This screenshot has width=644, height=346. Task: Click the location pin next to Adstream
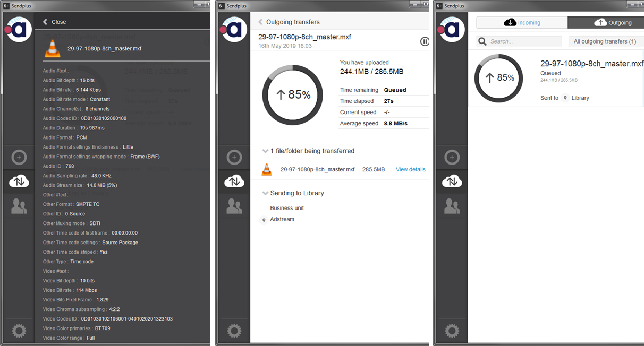[264, 219]
